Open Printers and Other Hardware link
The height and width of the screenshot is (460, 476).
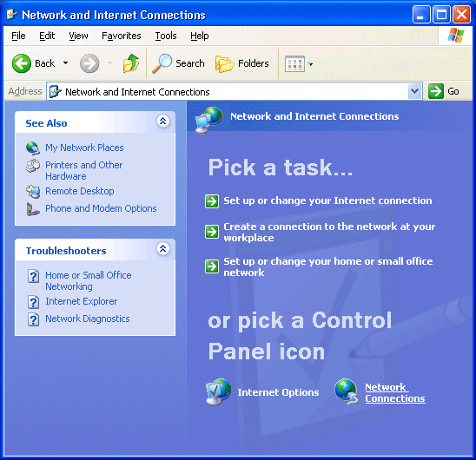point(84,170)
